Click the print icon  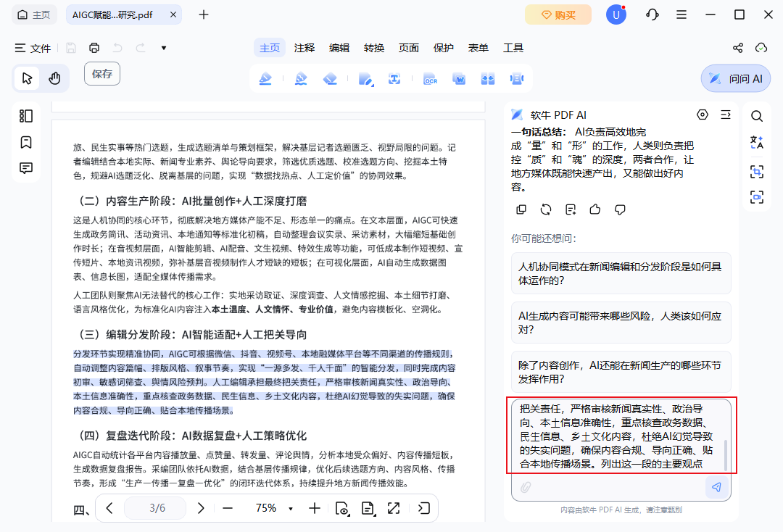[x=94, y=48]
